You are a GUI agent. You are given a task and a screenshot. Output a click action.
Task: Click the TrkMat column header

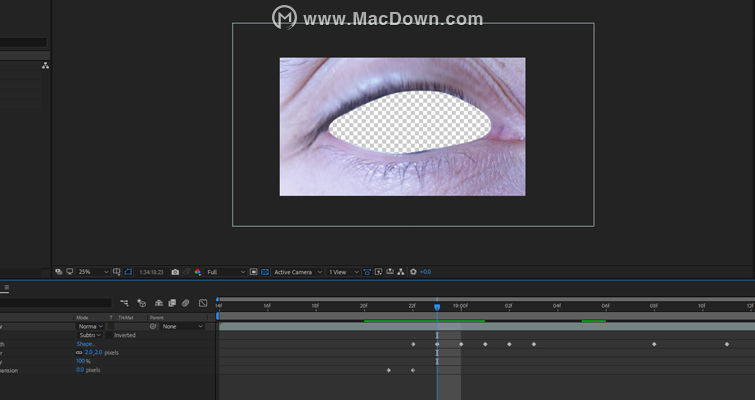[x=125, y=318]
